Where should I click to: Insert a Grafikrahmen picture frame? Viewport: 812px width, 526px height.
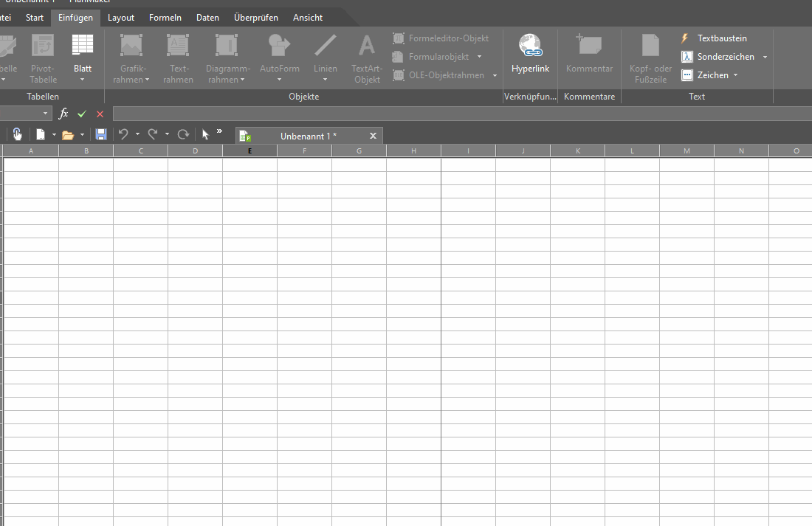[x=131, y=58]
